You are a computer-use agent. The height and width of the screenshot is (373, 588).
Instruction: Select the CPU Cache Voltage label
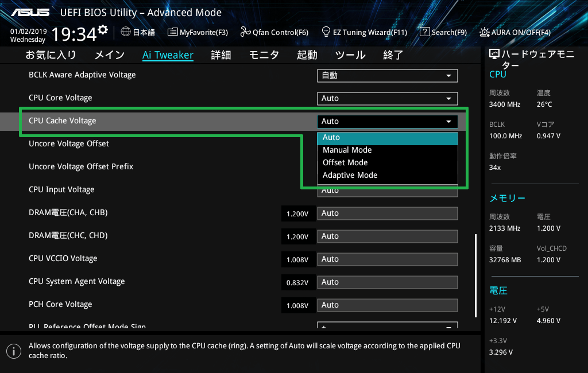62,121
